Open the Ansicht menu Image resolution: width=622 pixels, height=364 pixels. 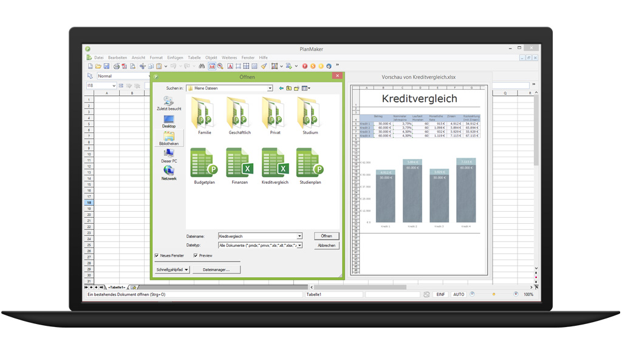(x=138, y=58)
